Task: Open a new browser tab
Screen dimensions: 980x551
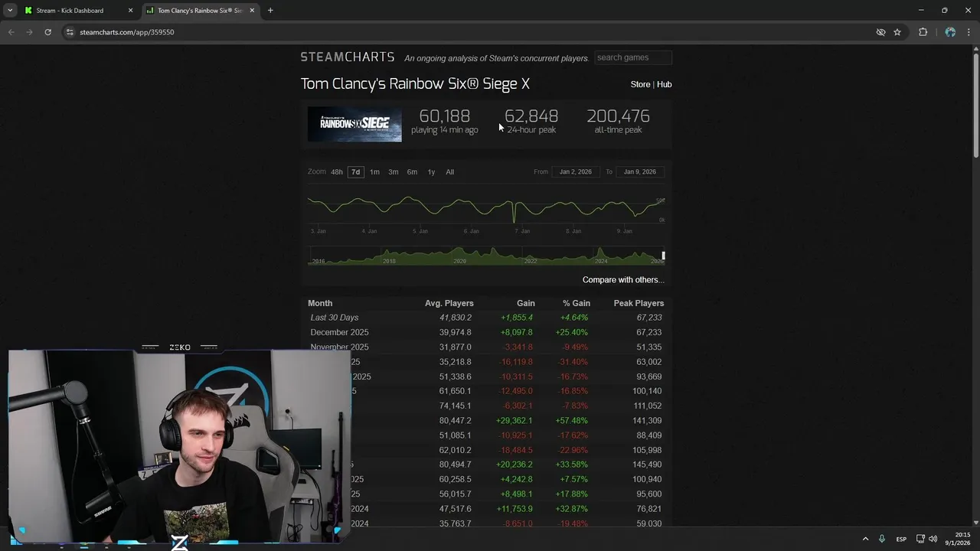Action: tap(270, 11)
